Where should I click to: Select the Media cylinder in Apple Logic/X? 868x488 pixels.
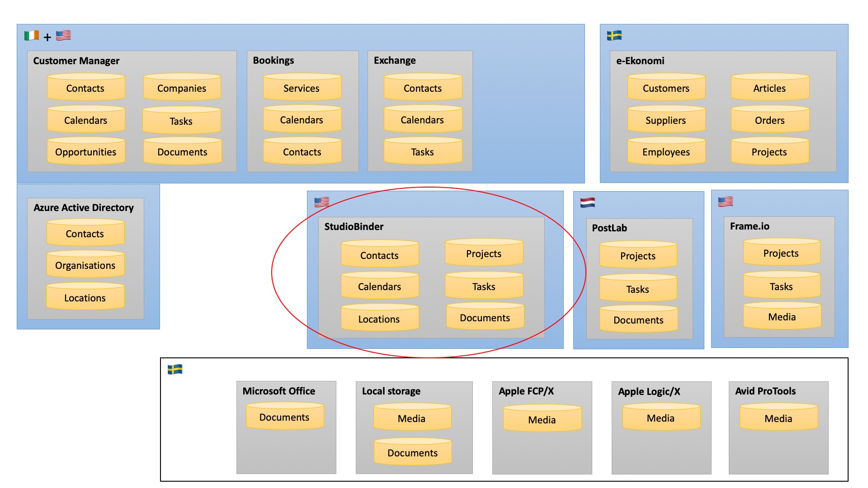click(661, 417)
